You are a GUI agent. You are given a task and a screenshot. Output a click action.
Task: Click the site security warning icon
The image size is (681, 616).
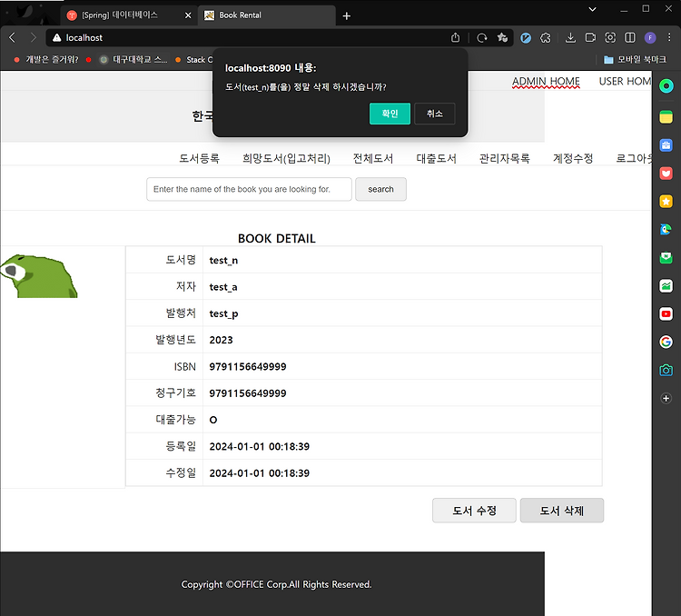tap(57, 38)
